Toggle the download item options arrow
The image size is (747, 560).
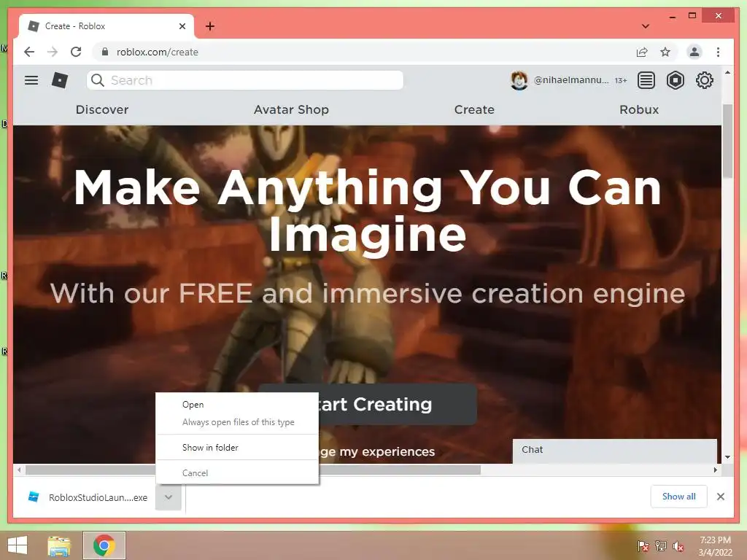tap(169, 497)
